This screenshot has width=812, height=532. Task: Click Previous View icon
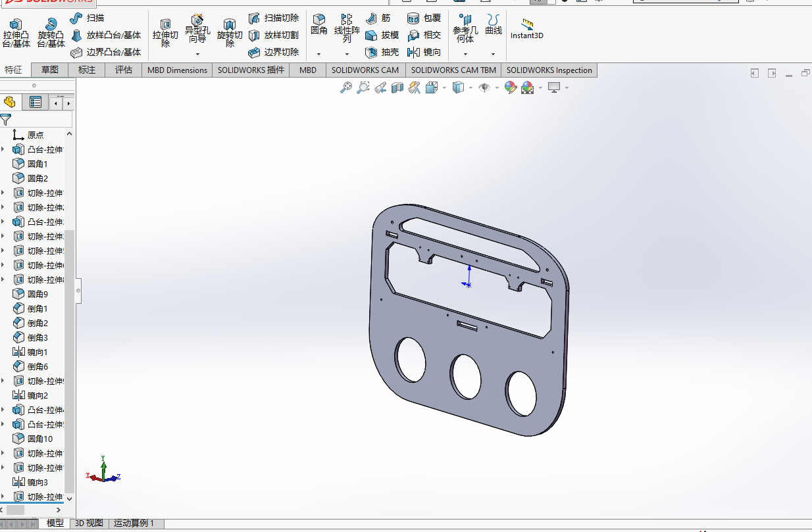pyautogui.click(x=380, y=87)
